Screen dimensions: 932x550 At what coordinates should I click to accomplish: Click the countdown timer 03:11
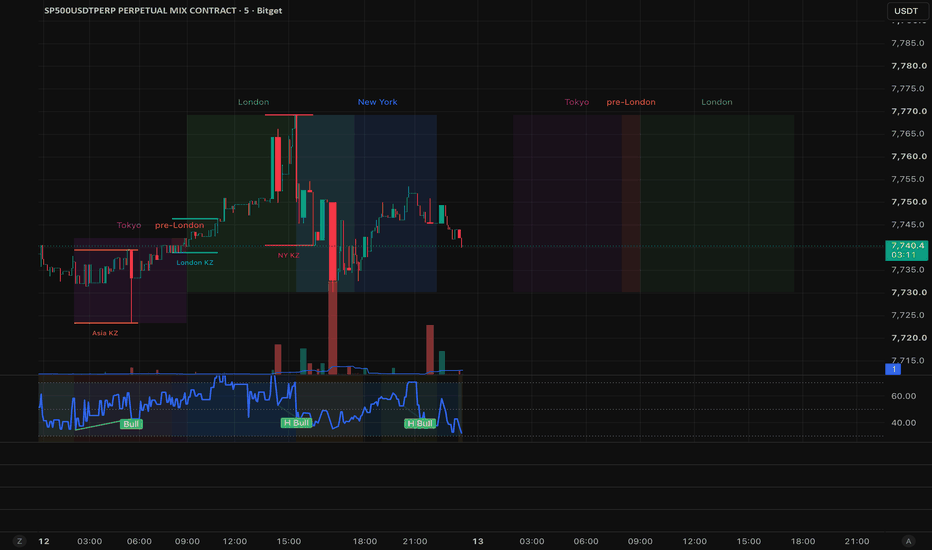coord(903,255)
